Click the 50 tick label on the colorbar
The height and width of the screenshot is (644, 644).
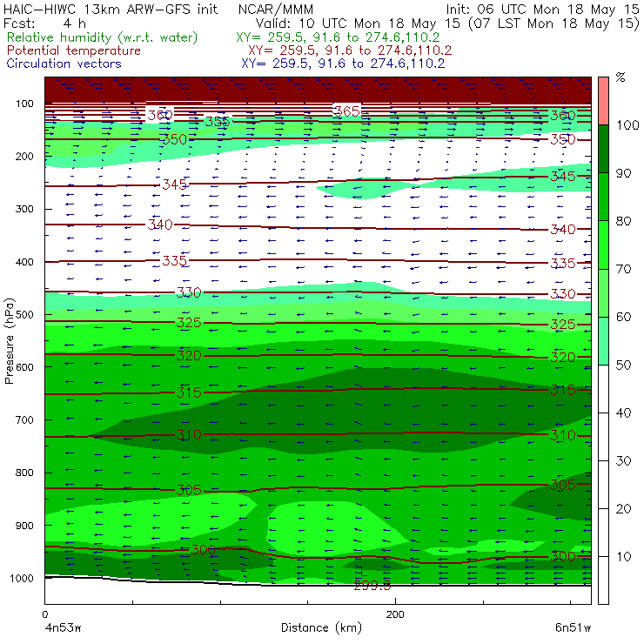623,366
